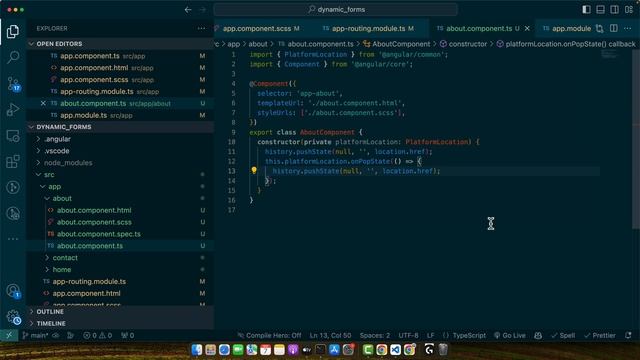Click errors and warnings count in status bar

pos(98,336)
